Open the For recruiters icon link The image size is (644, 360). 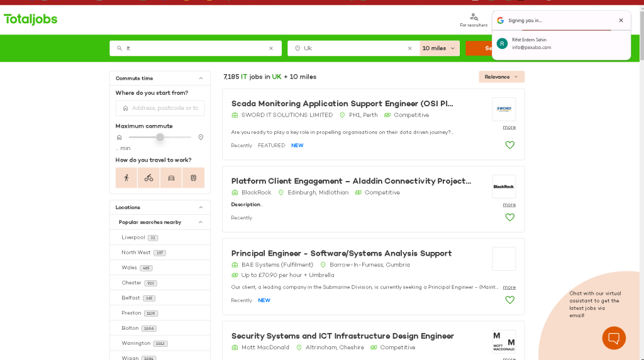(474, 19)
